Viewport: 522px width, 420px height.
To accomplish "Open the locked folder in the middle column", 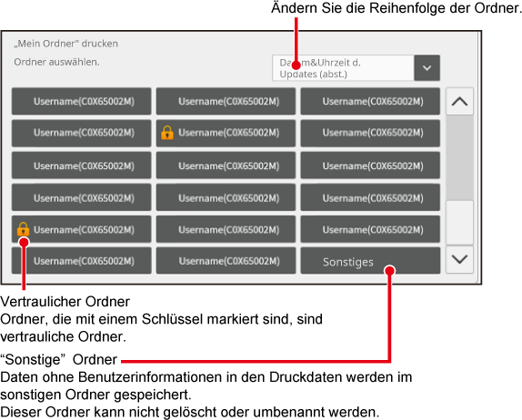I will (226, 133).
